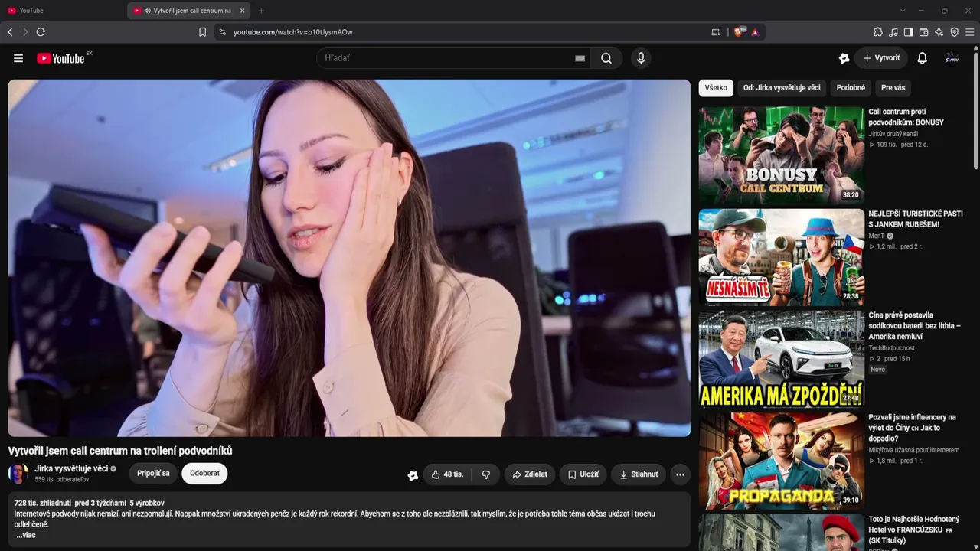Expand the description with ...viac
Viewport: 980px width, 551px height.
point(26,536)
